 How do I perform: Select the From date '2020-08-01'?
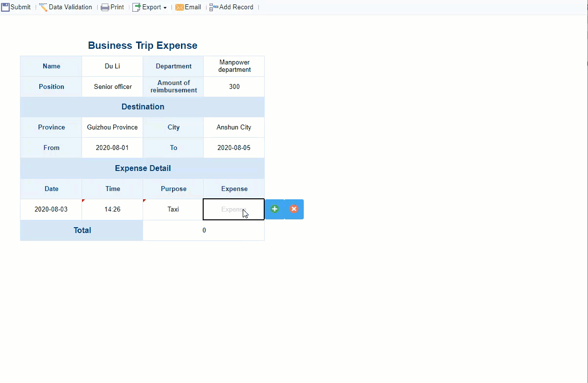click(112, 148)
